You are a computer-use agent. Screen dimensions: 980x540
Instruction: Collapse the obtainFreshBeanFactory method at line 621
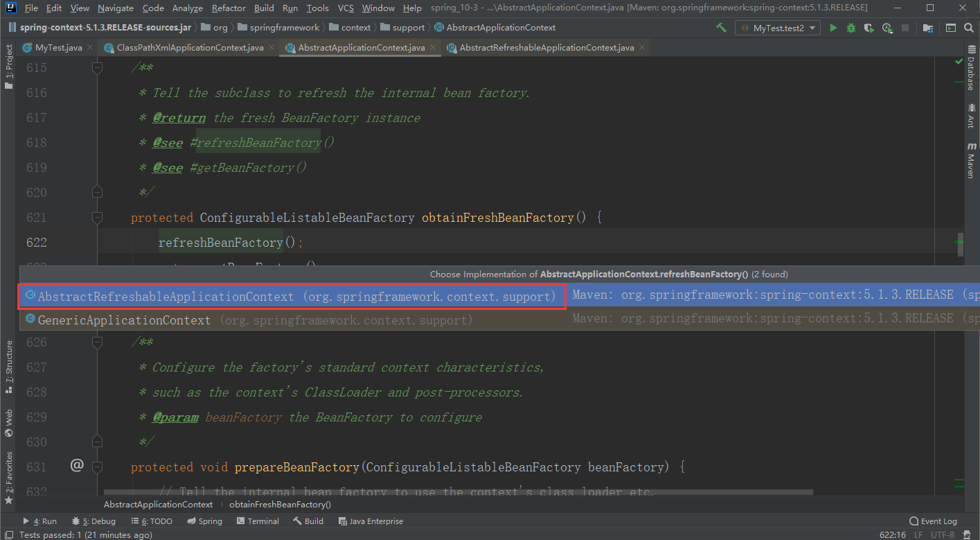[x=97, y=218]
